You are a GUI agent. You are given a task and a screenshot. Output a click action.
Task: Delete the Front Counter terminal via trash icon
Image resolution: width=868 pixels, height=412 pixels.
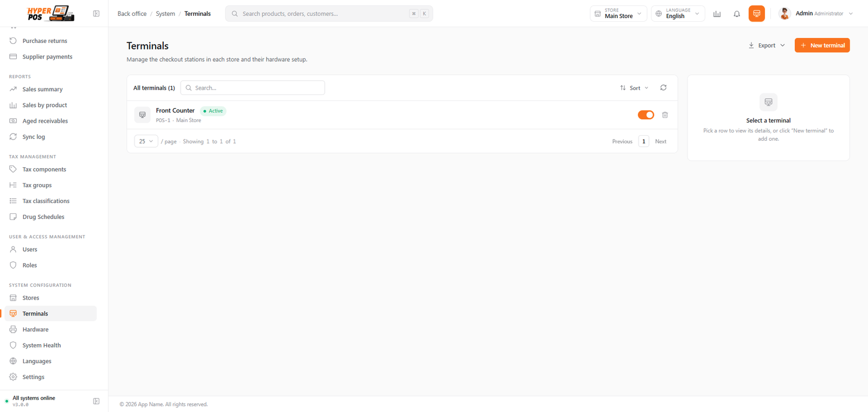665,115
